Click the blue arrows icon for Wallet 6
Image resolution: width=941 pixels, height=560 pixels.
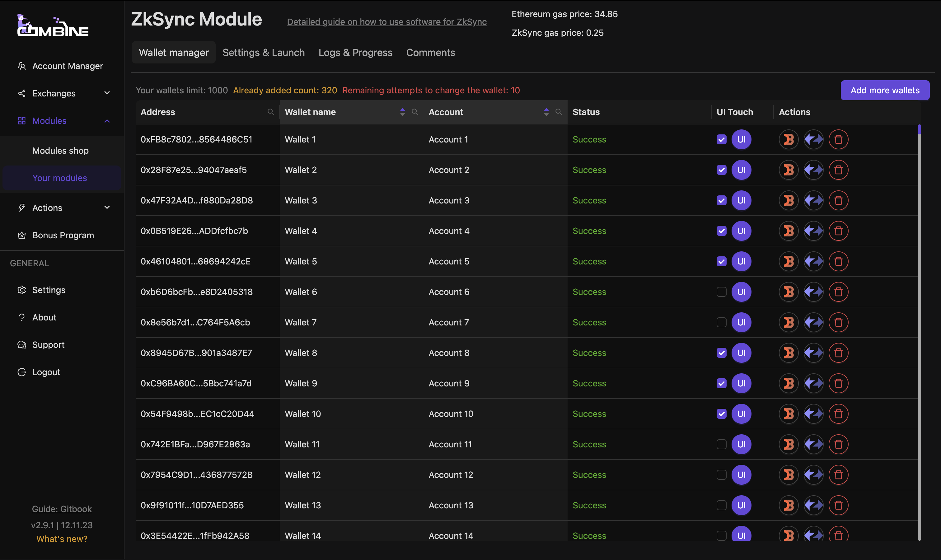tap(813, 292)
